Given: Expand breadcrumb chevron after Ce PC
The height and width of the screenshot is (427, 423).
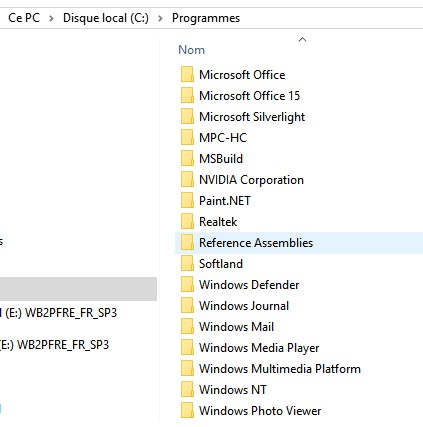Looking at the screenshot, I should (51, 18).
